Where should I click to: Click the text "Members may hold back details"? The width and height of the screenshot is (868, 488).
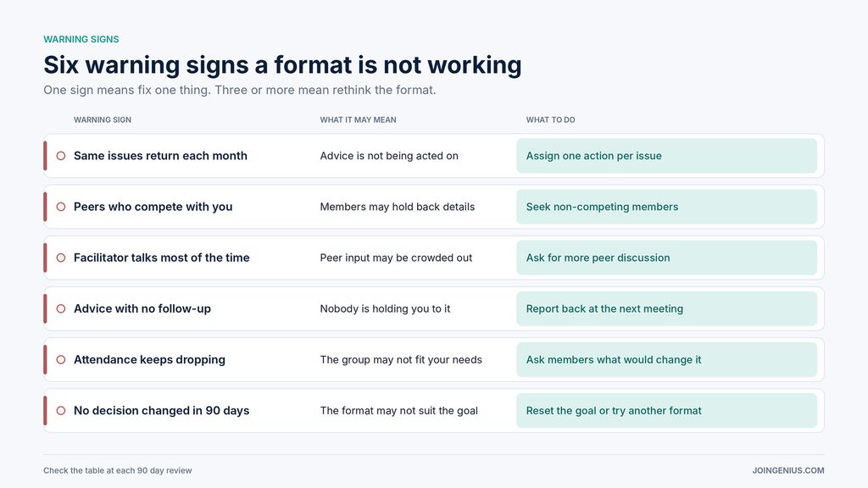click(x=398, y=207)
